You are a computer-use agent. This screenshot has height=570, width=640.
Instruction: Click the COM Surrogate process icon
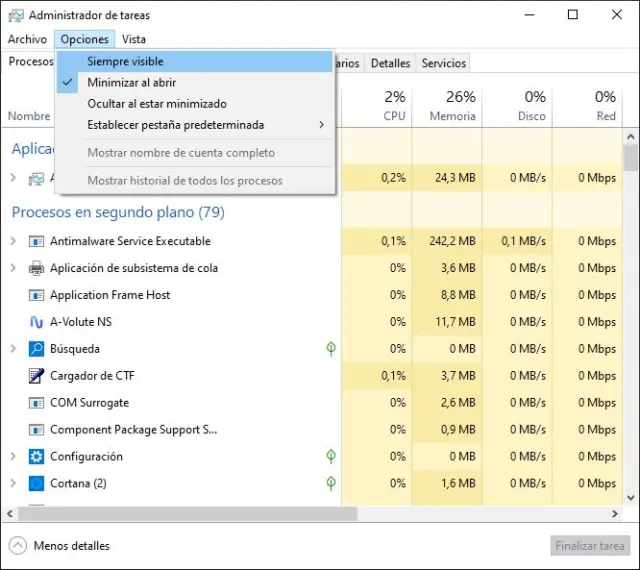point(36,403)
